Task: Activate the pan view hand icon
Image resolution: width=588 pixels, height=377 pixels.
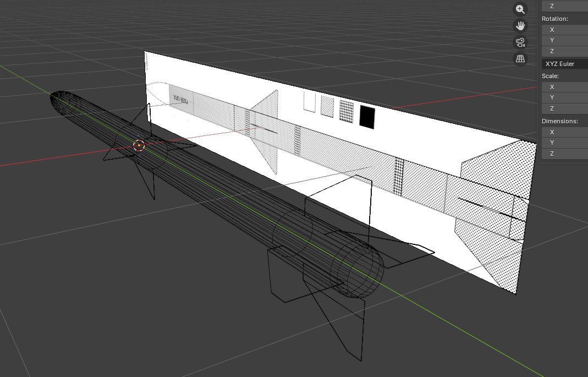Action: pyautogui.click(x=520, y=26)
